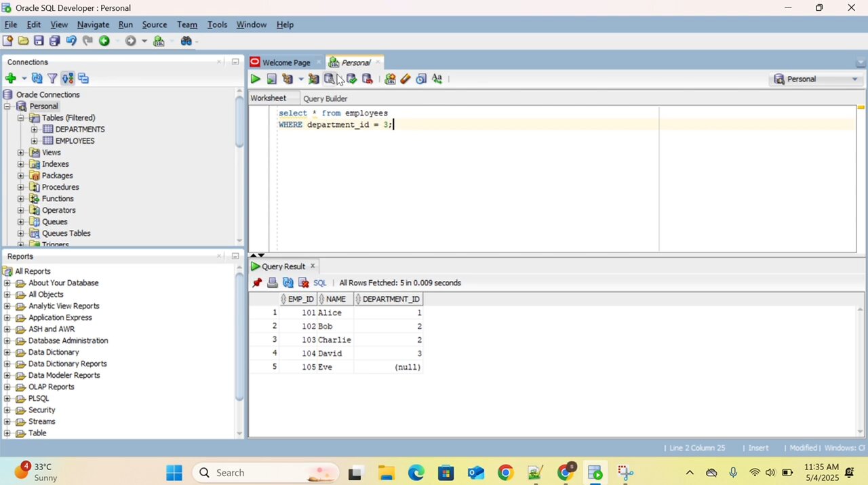Select the Worksheet tab
Screen dimensions: 868x485
click(269, 98)
